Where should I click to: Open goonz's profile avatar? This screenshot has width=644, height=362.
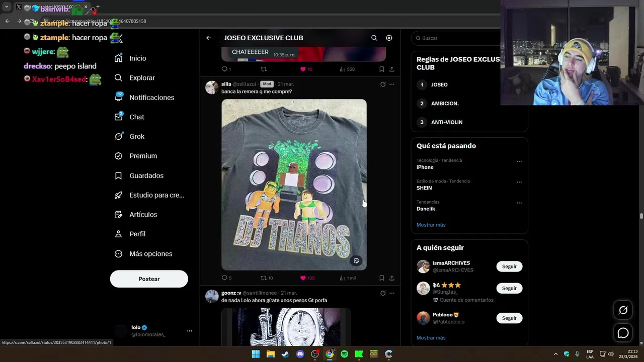(x=212, y=296)
